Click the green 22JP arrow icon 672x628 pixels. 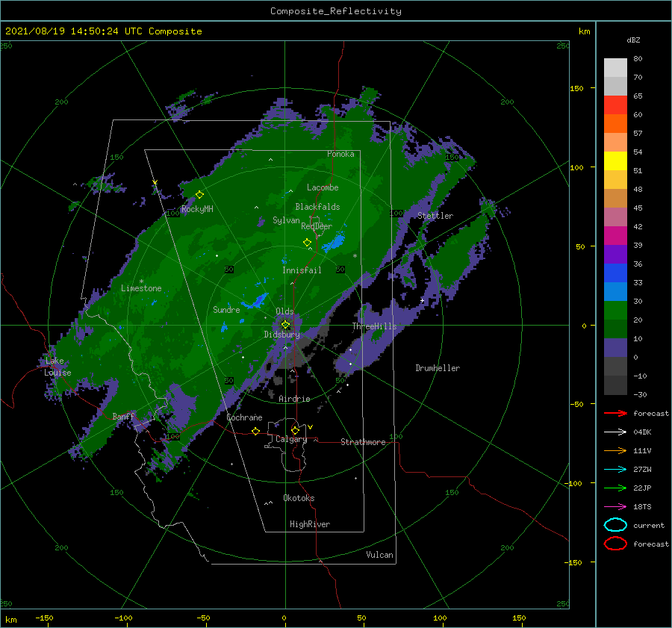[615, 488]
